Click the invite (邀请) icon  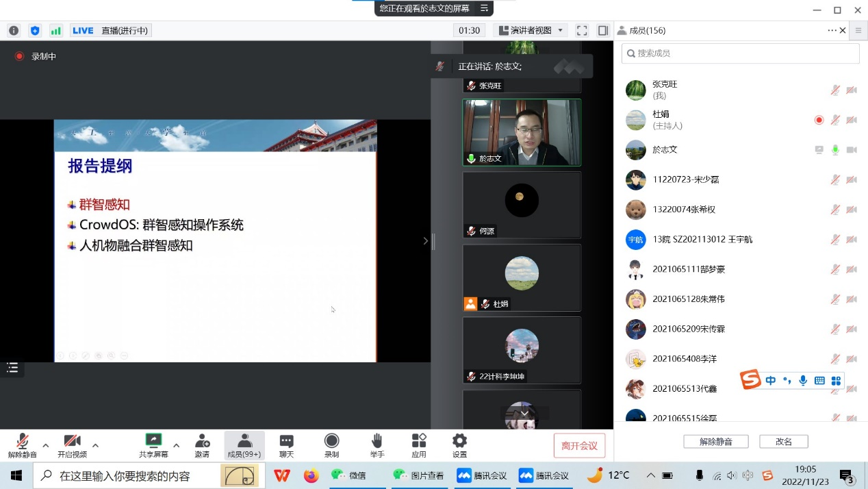click(202, 445)
